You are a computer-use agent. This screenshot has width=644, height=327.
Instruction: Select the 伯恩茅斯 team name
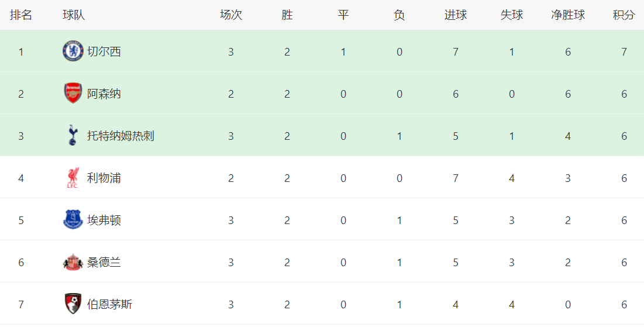click(109, 304)
